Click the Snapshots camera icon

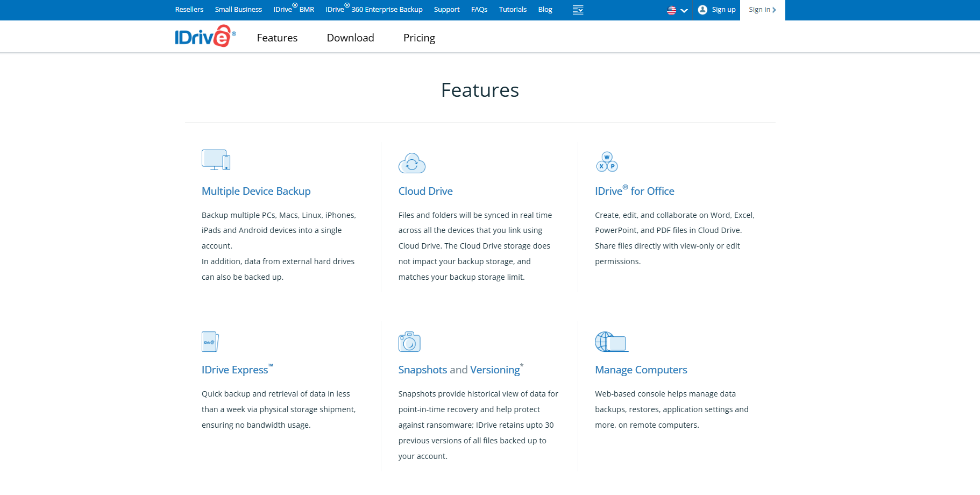(409, 342)
